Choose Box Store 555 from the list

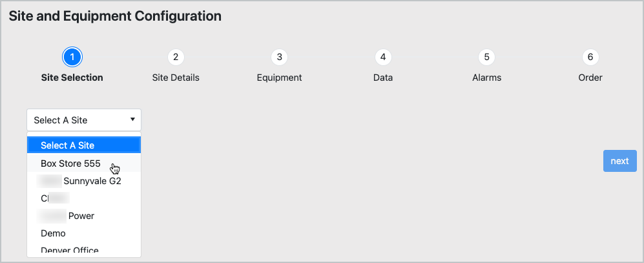[x=70, y=163]
